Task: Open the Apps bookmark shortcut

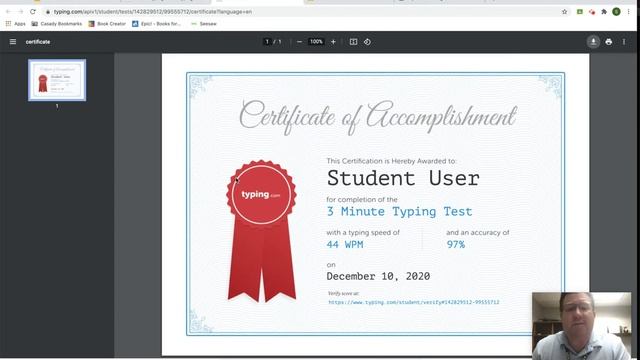Action: [x=16, y=24]
